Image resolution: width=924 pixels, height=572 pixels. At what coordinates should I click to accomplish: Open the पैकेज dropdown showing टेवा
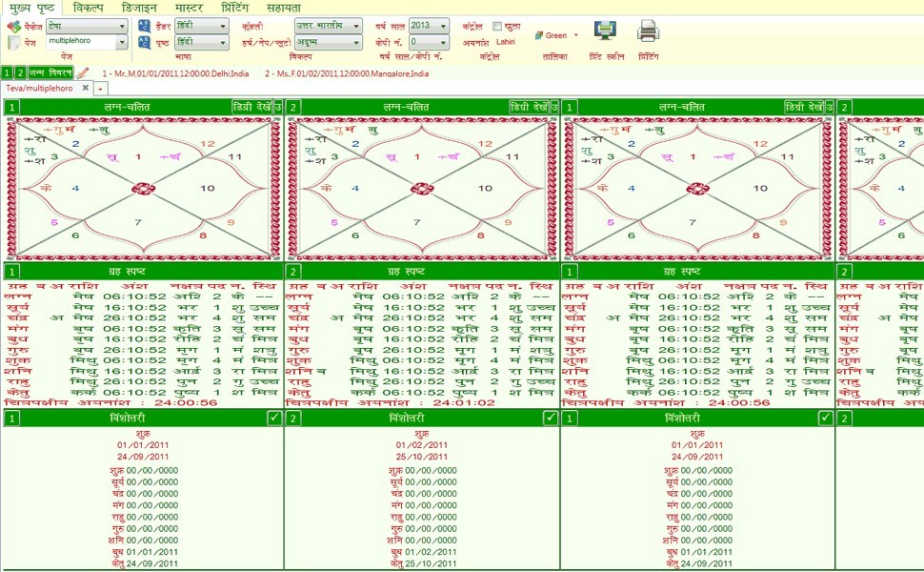(x=87, y=26)
